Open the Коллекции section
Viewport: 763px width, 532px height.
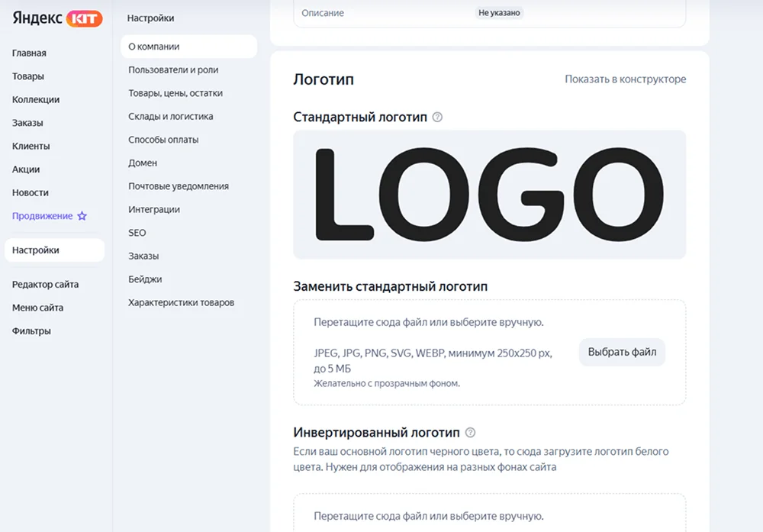(x=36, y=100)
